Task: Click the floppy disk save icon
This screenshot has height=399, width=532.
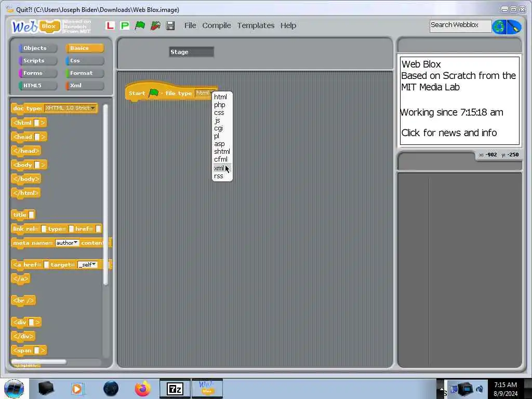Action: [x=170, y=25]
